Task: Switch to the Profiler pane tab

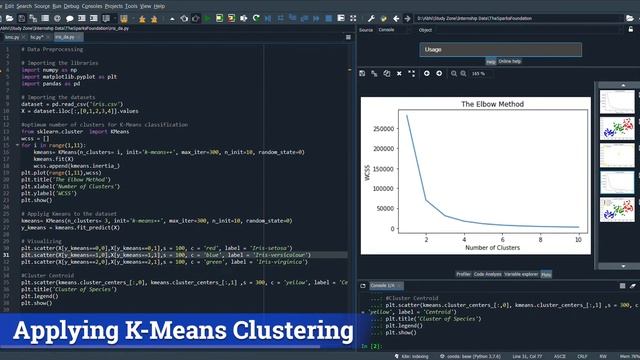Action: click(x=463, y=274)
